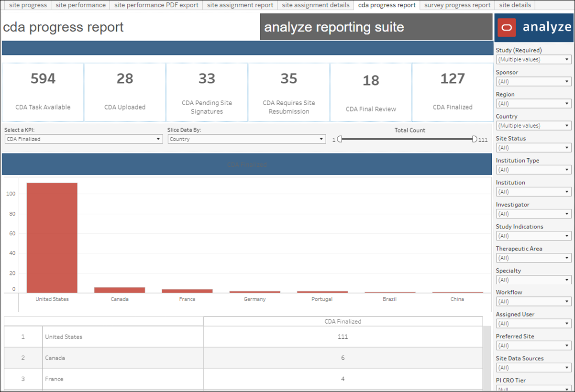Click the CDA Final Review card

coord(371,91)
